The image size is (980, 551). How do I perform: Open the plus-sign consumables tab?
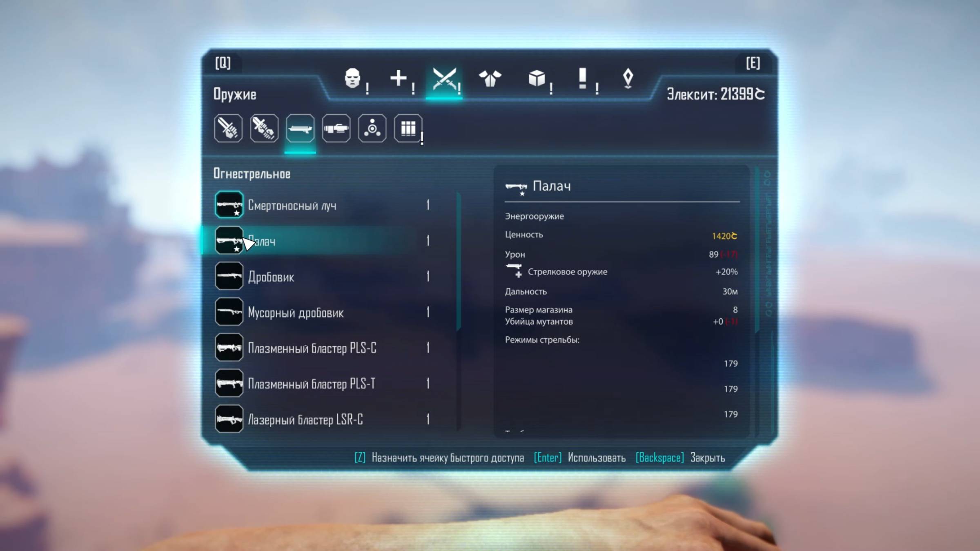click(399, 78)
